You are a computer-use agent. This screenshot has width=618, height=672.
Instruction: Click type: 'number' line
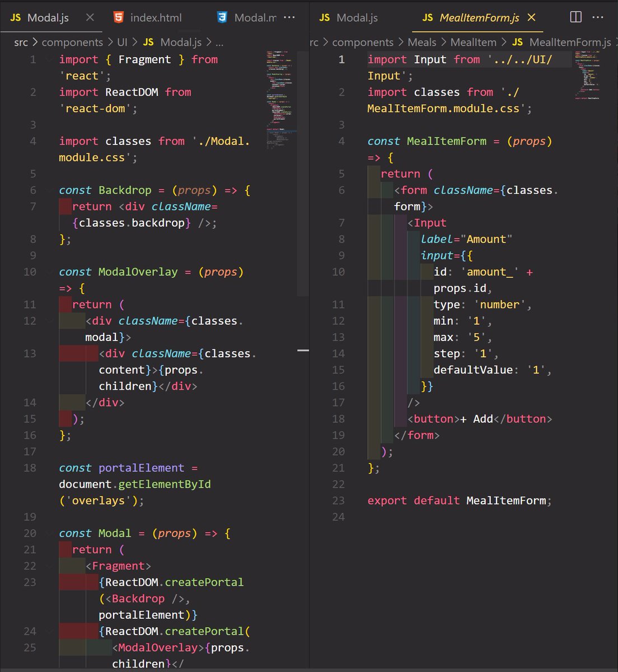(x=483, y=305)
